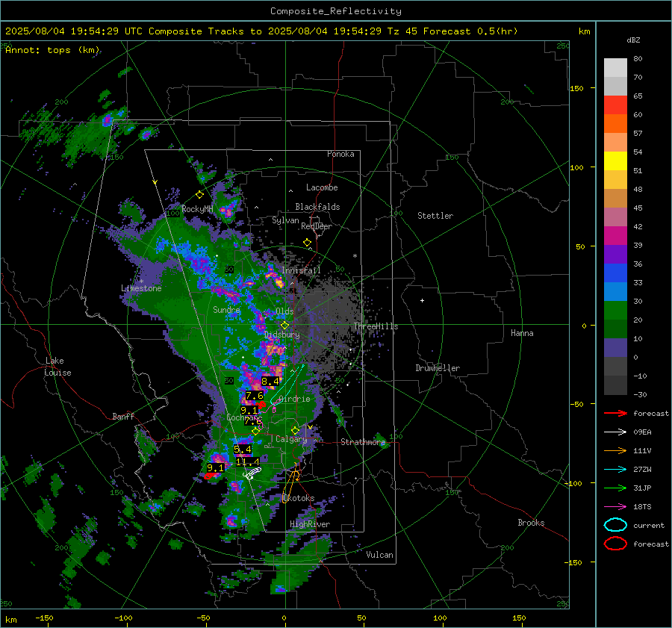Click the storm top label 5.4
This screenshot has height=628, width=672.
click(x=243, y=450)
